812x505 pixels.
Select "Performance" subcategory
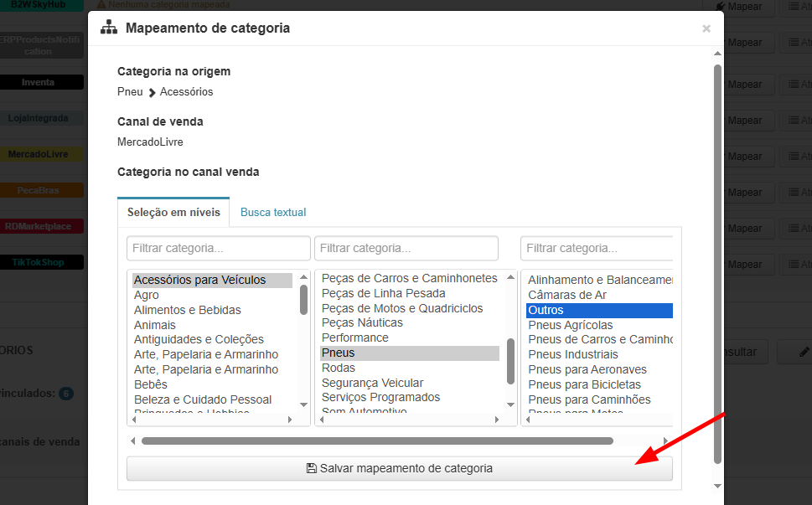tap(355, 338)
